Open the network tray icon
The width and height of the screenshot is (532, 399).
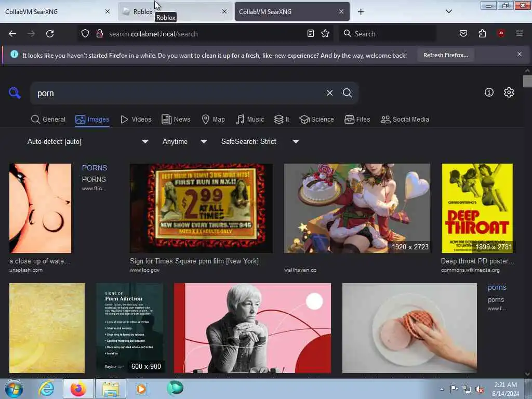[x=467, y=390]
